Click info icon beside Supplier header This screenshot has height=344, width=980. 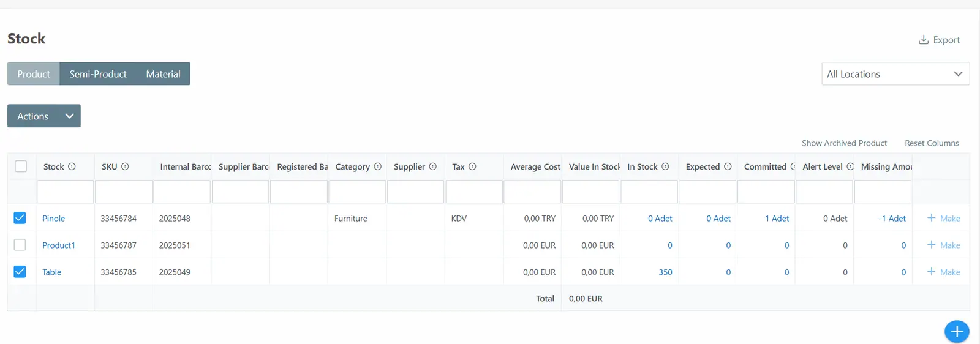[x=433, y=166]
